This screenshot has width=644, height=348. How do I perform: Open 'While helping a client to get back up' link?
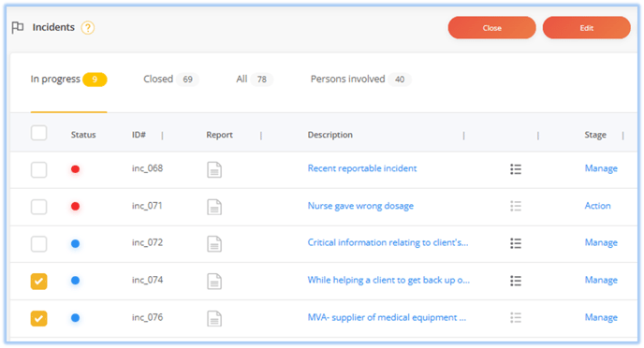point(388,280)
